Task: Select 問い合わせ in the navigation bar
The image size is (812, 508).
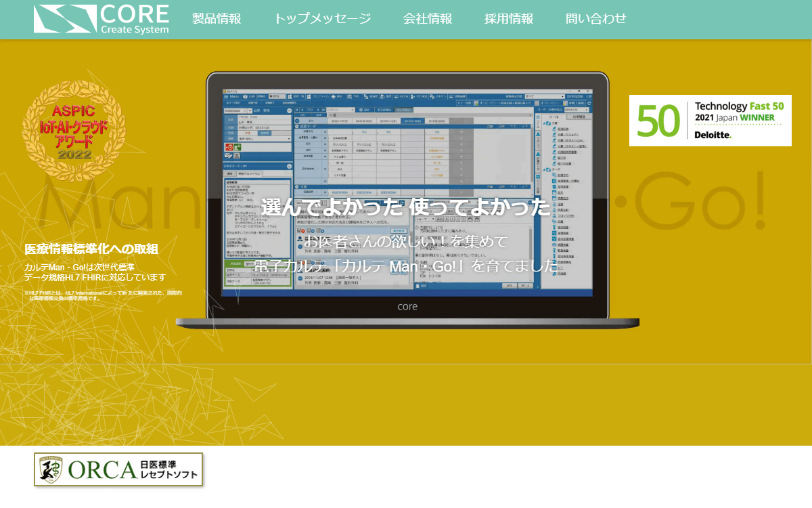Action: [x=596, y=19]
